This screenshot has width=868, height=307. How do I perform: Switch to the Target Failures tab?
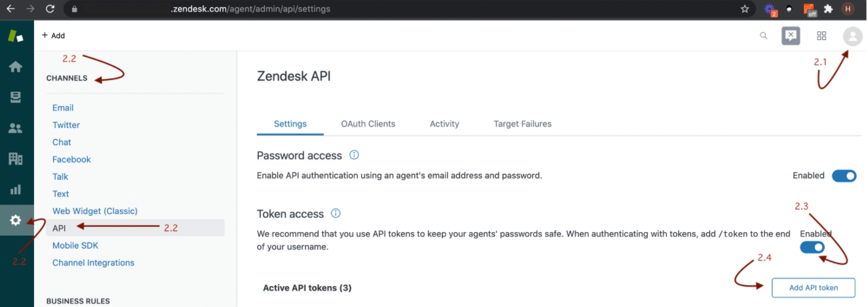(523, 123)
